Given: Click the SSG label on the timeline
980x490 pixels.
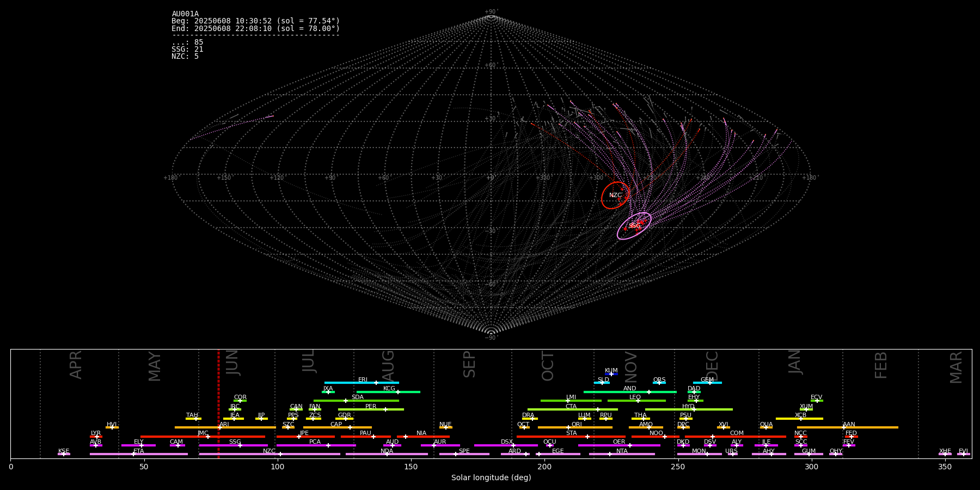Looking at the screenshot, I should point(235,442).
